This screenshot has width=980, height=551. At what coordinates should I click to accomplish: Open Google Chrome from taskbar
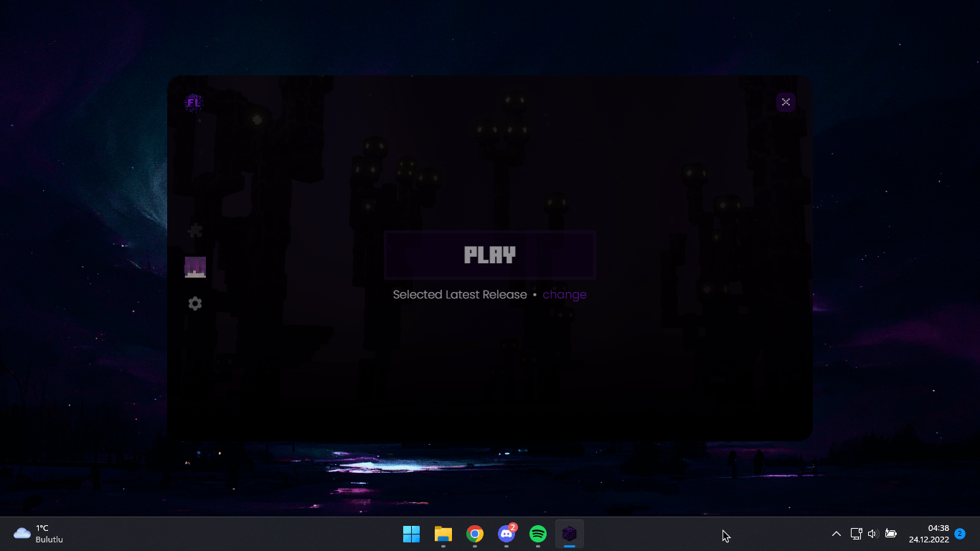[x=474, y=534]
